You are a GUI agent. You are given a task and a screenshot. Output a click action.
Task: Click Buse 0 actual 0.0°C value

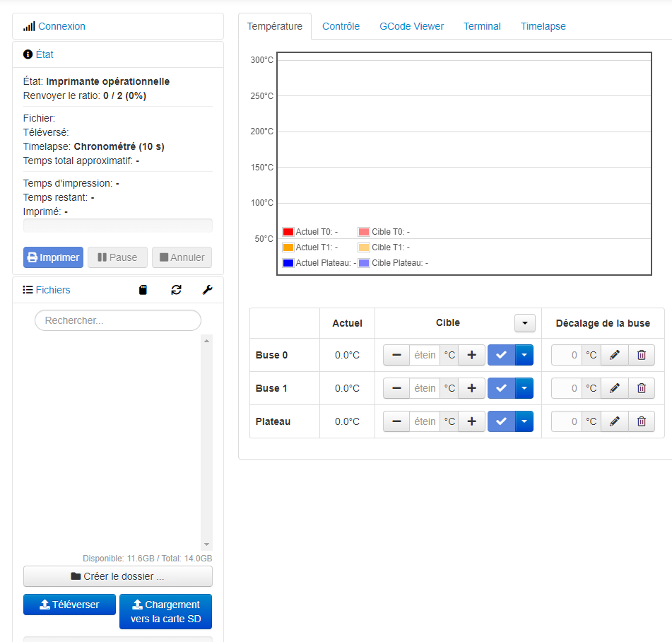[x=347, y=355]
